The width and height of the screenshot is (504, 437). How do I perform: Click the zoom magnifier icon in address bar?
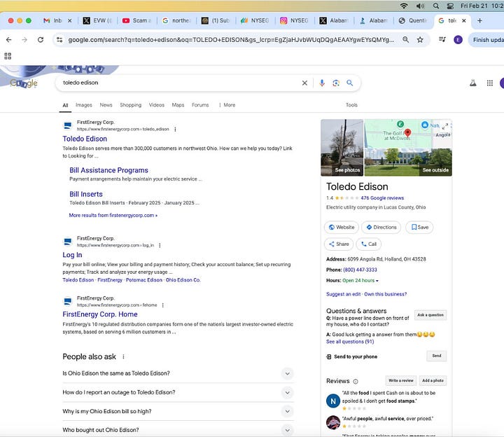coord(405,39)
